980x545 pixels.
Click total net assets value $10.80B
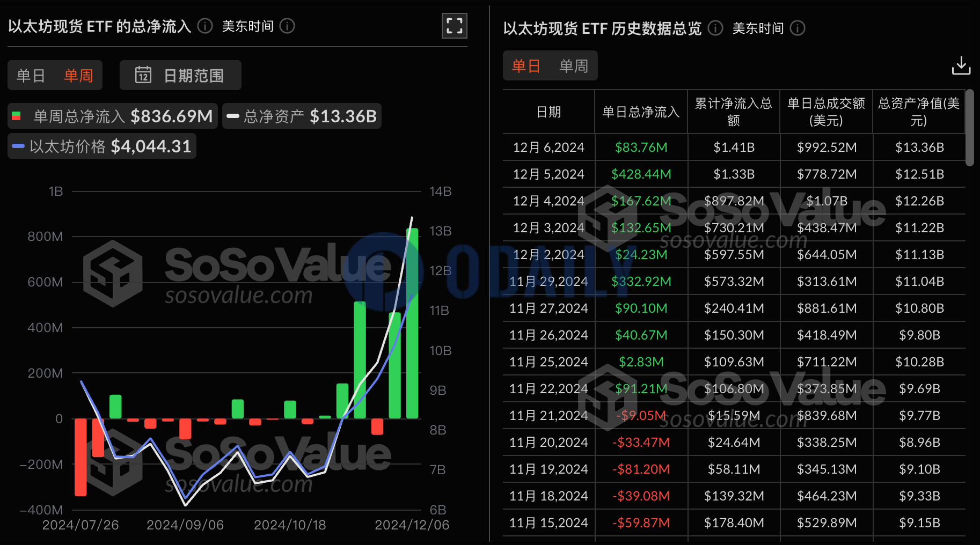point(919,308)
